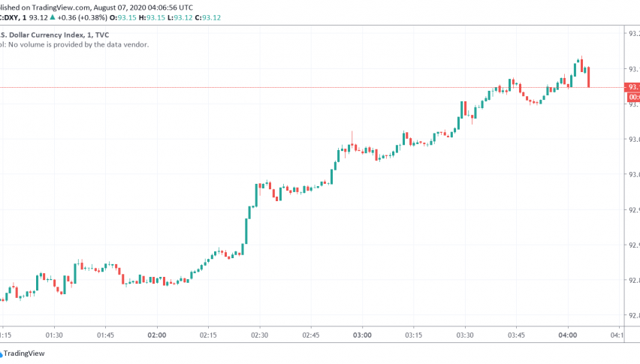This screenshot has width=640, height=364.
Task: Click the O:93.15 open value
Action: (129, 18)
